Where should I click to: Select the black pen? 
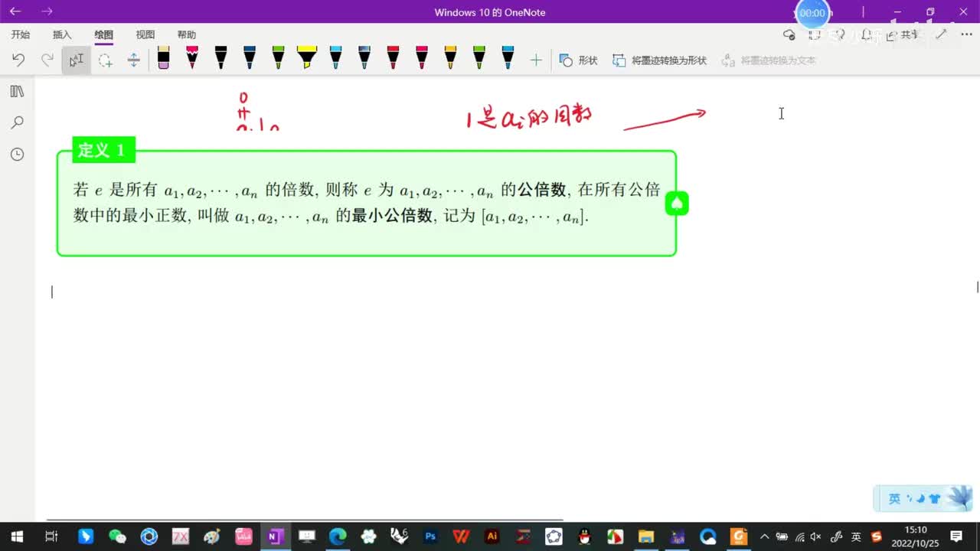click(220, 58)
